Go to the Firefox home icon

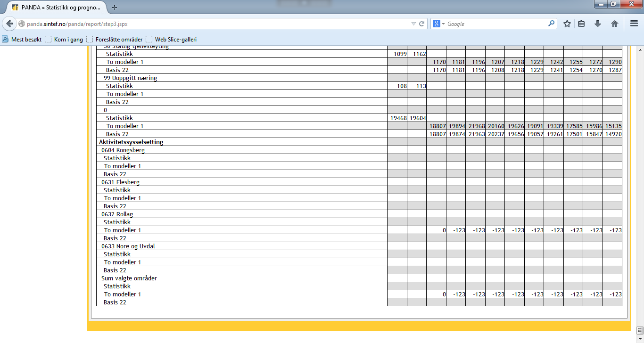(x=615, y=24)
